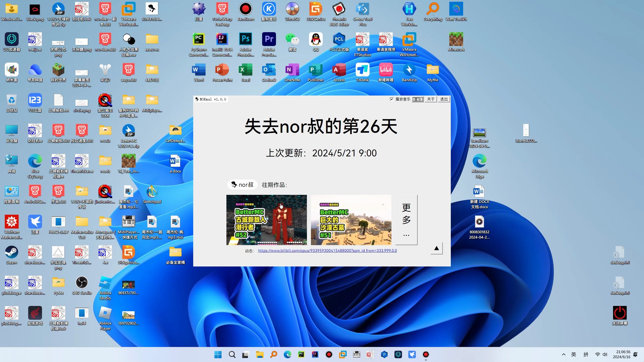
Task: Click the up-arrow collapse button in NORmal
Action: [x=436, y=248]
